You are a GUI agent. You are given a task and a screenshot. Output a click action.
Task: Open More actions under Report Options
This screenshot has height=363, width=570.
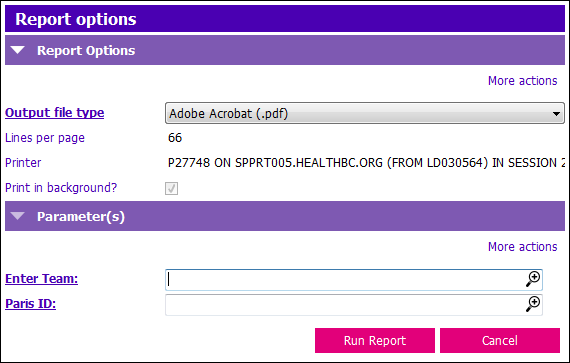[x=522, y=81]
